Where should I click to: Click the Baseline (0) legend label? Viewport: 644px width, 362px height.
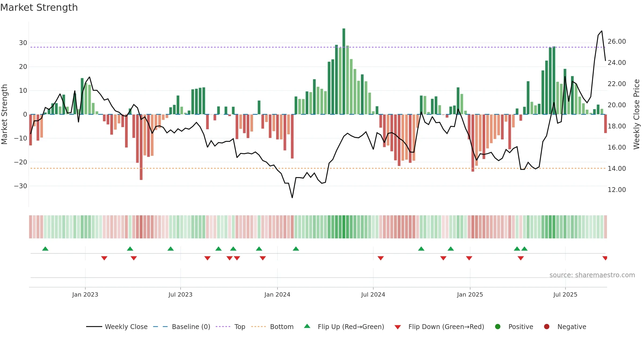pos(191,327)
